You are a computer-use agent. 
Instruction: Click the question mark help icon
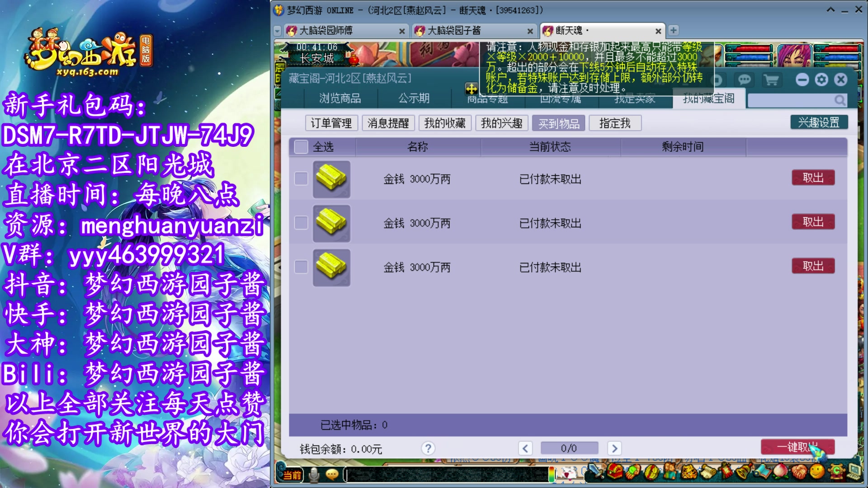pos(428,448)
